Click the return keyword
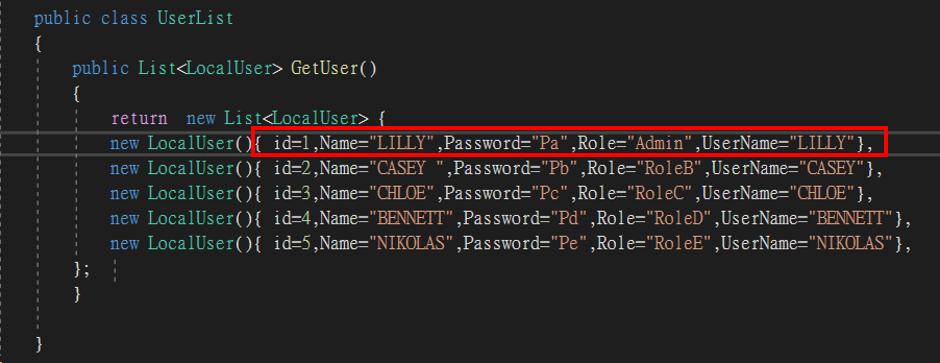 pyautogui.click(x=139, y=118)
